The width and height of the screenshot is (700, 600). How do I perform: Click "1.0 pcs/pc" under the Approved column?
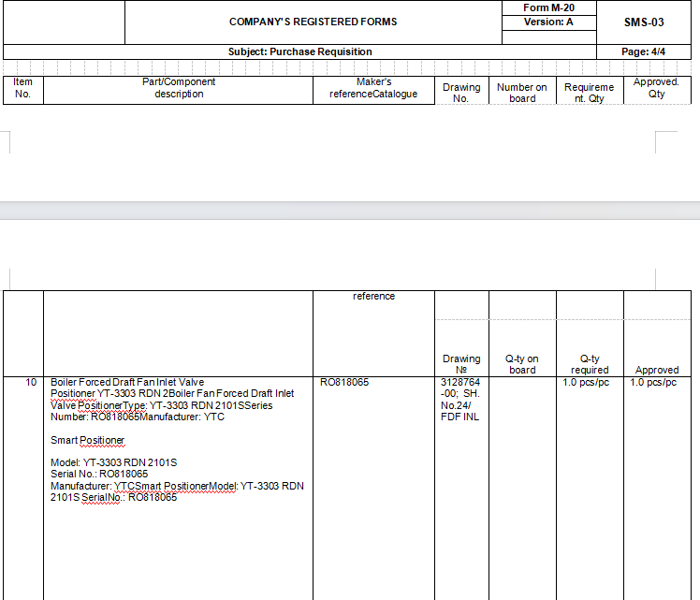[x=653, y=383]
